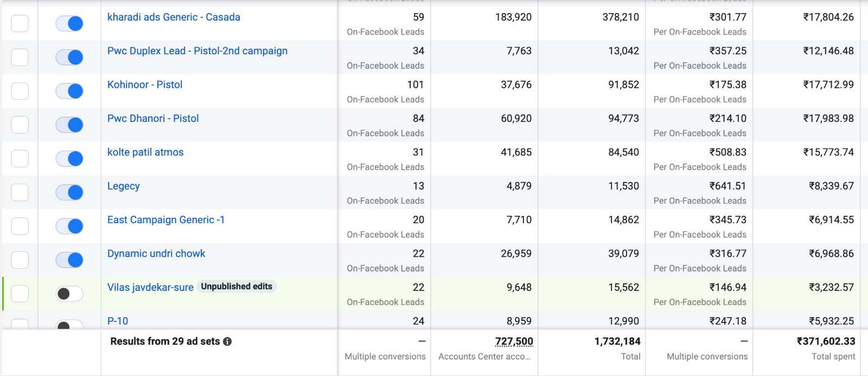Select Dynamic undri chowk row checkbox

click(20, 260)
